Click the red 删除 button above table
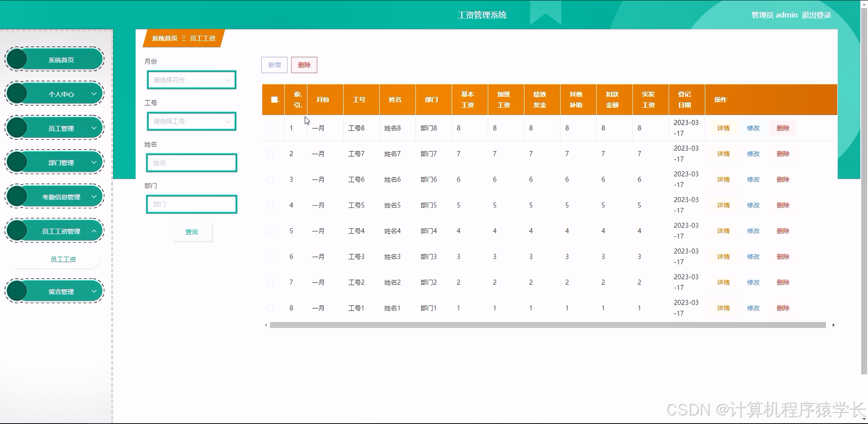The height and width of the screenshot is (424, 868). pos(304,65)
